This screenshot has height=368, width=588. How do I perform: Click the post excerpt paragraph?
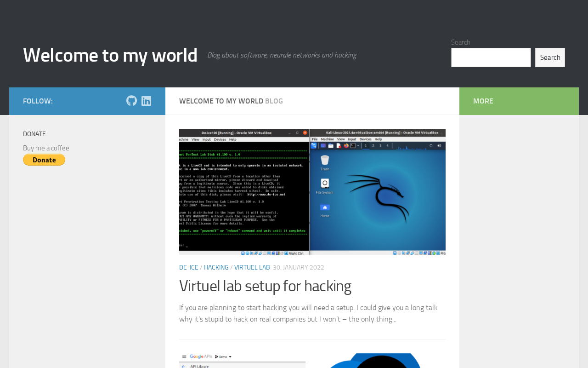[308, 313]
